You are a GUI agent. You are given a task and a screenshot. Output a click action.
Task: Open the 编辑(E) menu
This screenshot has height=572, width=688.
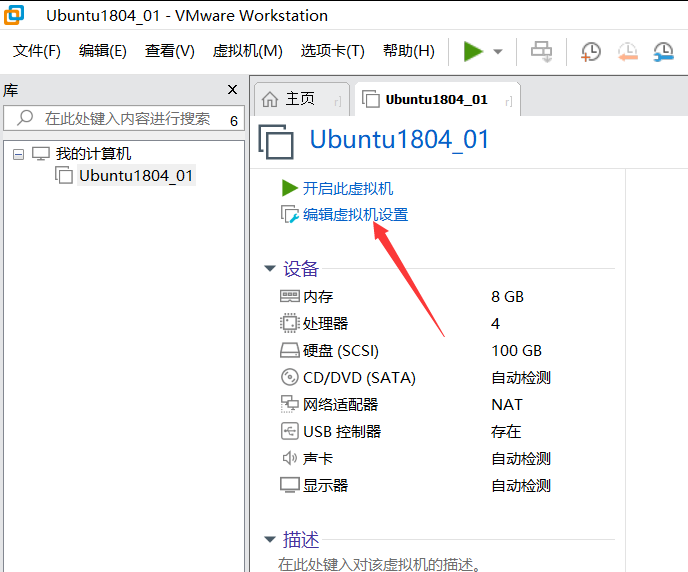click(x=103, y=51)
